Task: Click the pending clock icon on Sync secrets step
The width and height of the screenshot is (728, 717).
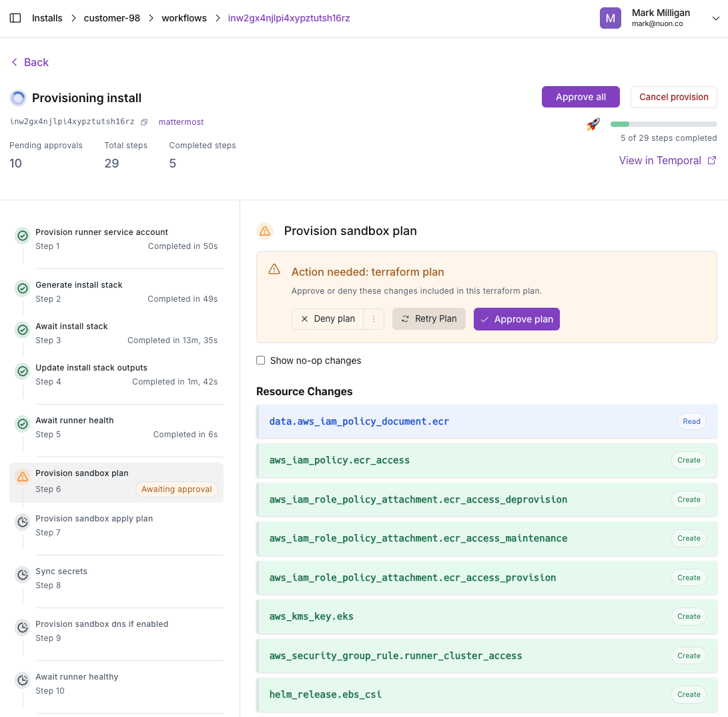Action: click(22, 575)
